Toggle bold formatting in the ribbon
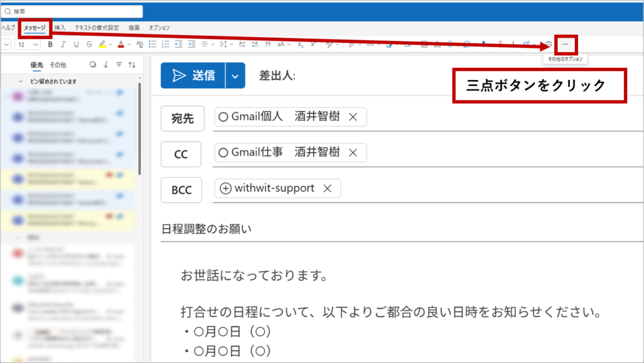Viewport: 644px width, 363px height. pos(50,45)
